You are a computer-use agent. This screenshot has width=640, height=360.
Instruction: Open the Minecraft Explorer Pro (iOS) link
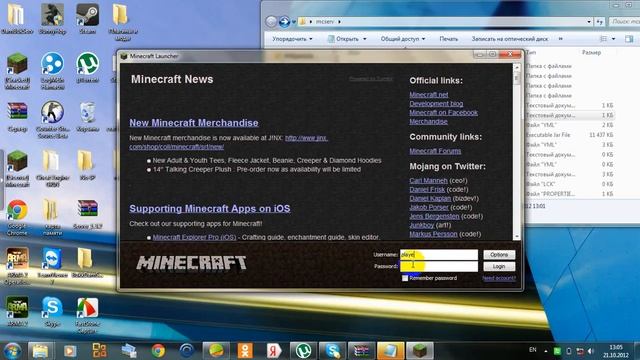tap(194, 237)
